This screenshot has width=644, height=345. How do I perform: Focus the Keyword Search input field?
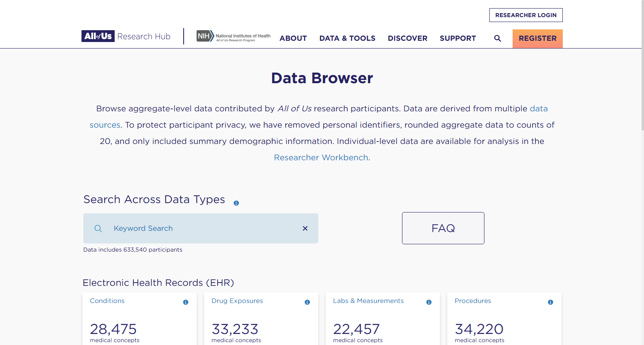pyautogui.click(x=201, y=228)
